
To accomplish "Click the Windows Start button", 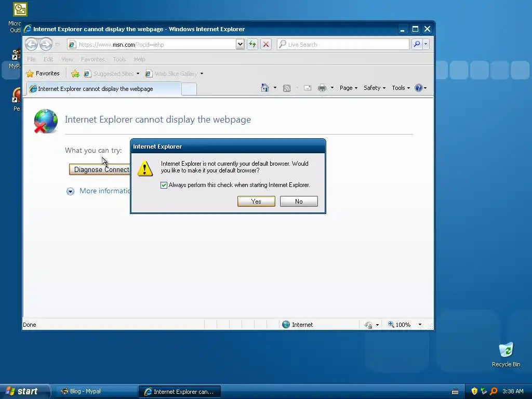I will click(25, 391).
